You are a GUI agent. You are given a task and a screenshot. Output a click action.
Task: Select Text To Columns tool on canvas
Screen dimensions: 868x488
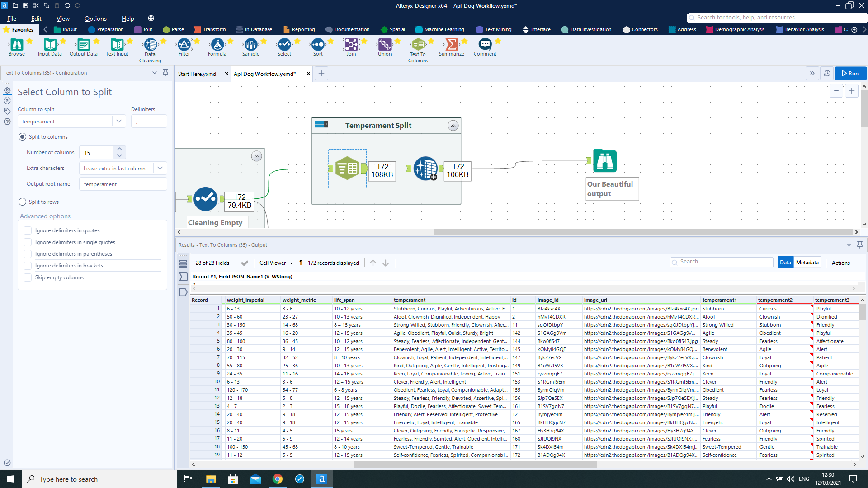347,169
